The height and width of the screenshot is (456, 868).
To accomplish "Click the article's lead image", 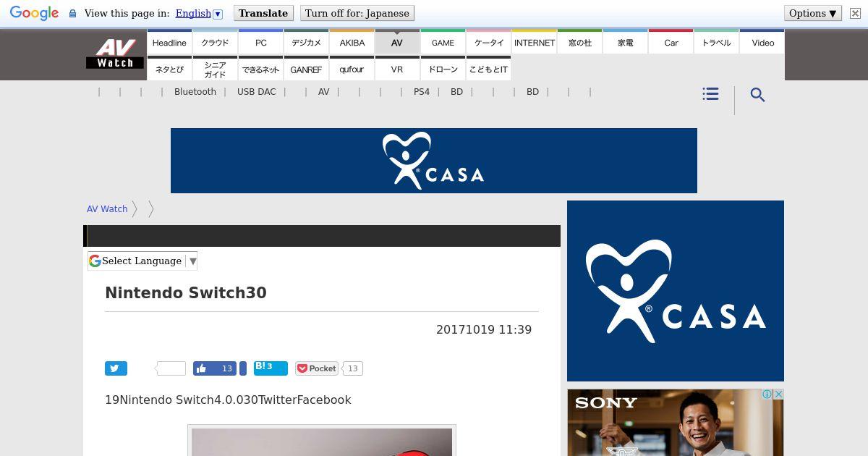I will tap(322, 441).
